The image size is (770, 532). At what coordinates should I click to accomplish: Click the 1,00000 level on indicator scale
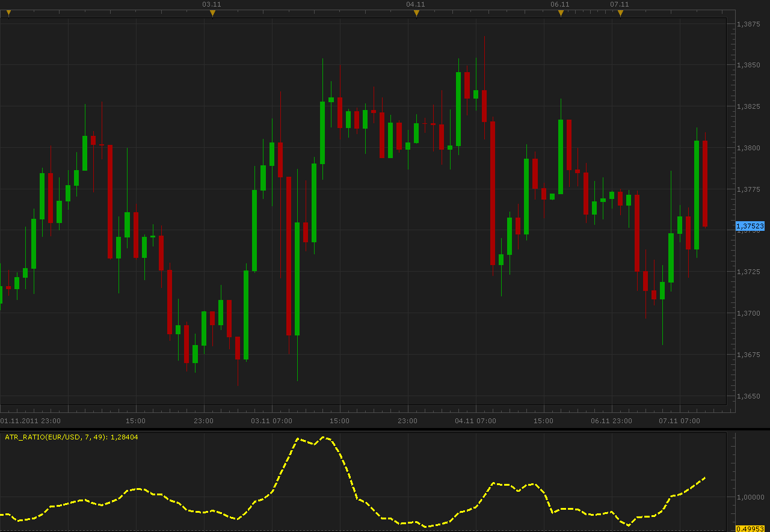[x=751, y=497]
